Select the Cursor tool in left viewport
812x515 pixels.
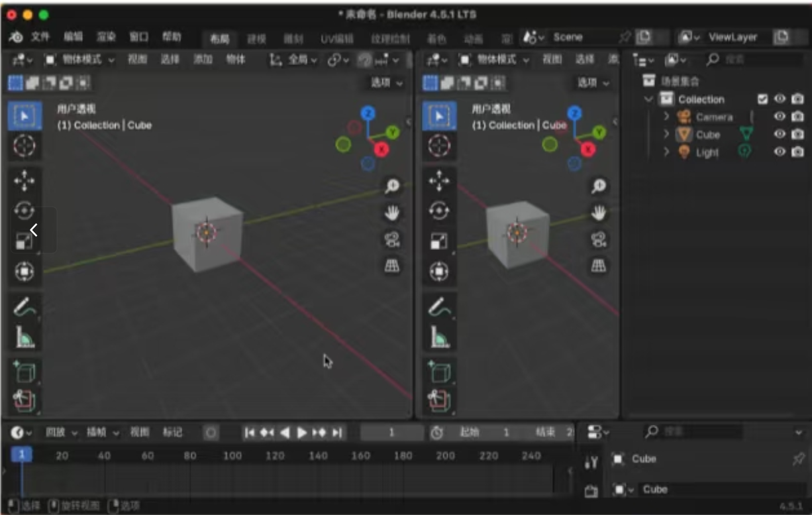[x=25, y=145]
